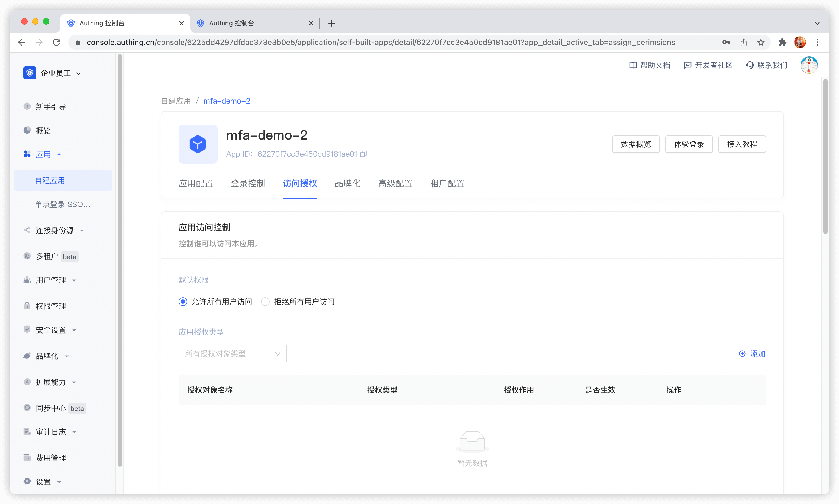
Task: Click the browser share icon
Action: click(x=744, y=43)
